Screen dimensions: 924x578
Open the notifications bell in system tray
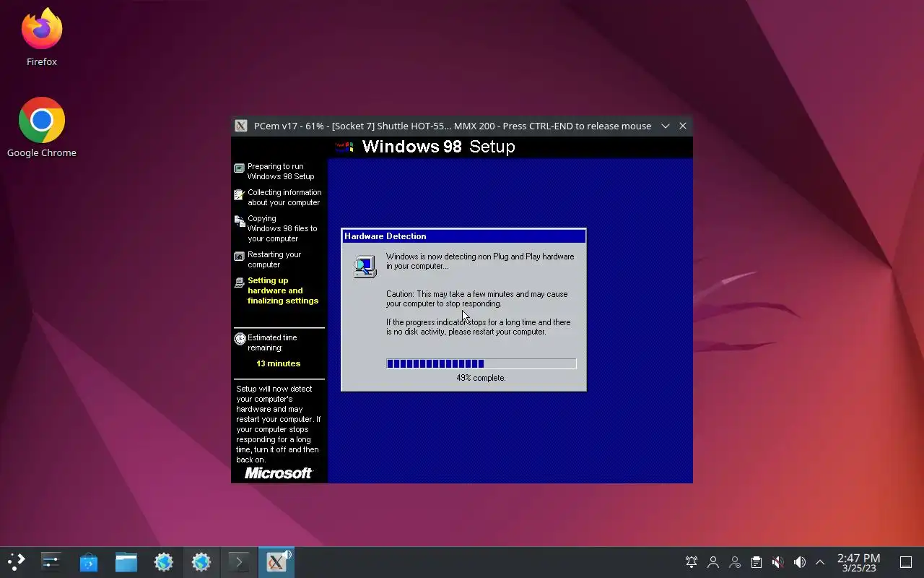coord(692,562)
